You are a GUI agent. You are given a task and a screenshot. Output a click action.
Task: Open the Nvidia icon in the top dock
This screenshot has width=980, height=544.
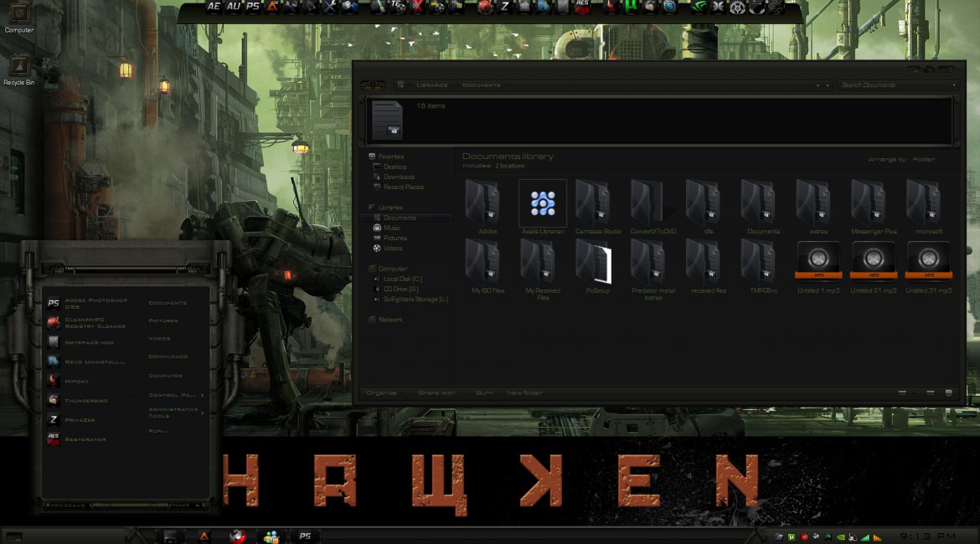[698, 7]
